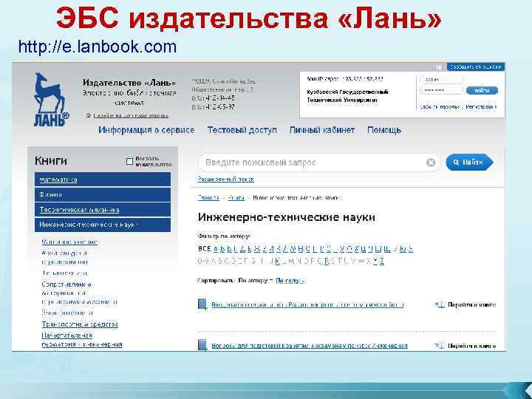Screen dimensions: 532x399
Task: Click the 'Книги' sidebar heading
Action: click(x=51, y=161)
